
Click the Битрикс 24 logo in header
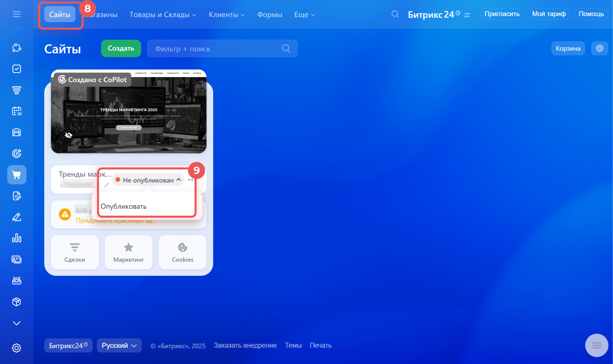click(434, 14)
